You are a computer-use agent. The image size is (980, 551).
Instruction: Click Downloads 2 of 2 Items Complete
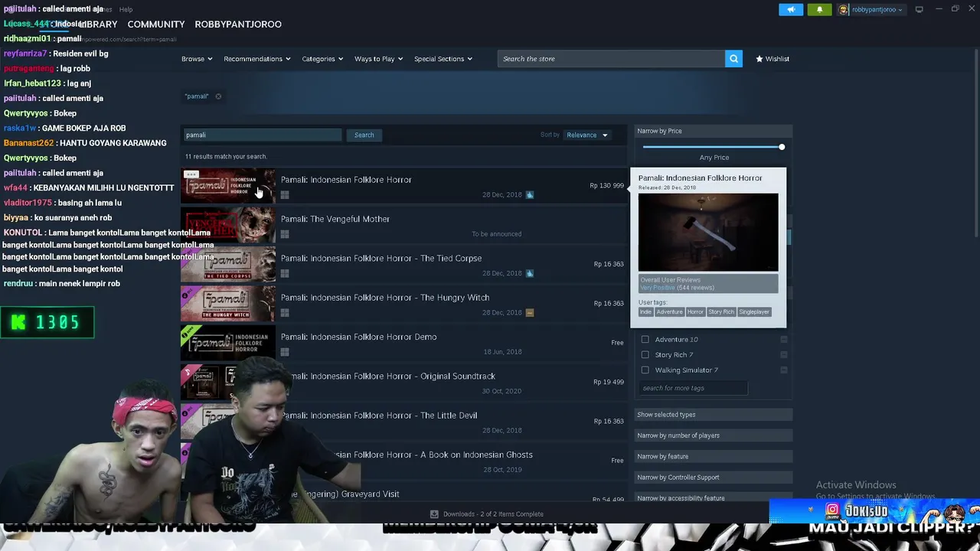click(x=493, y=514)
